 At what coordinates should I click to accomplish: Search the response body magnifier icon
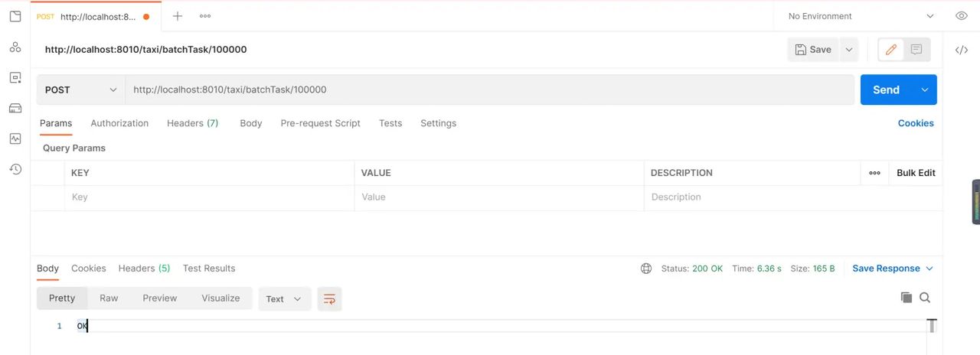coord(925,298)
